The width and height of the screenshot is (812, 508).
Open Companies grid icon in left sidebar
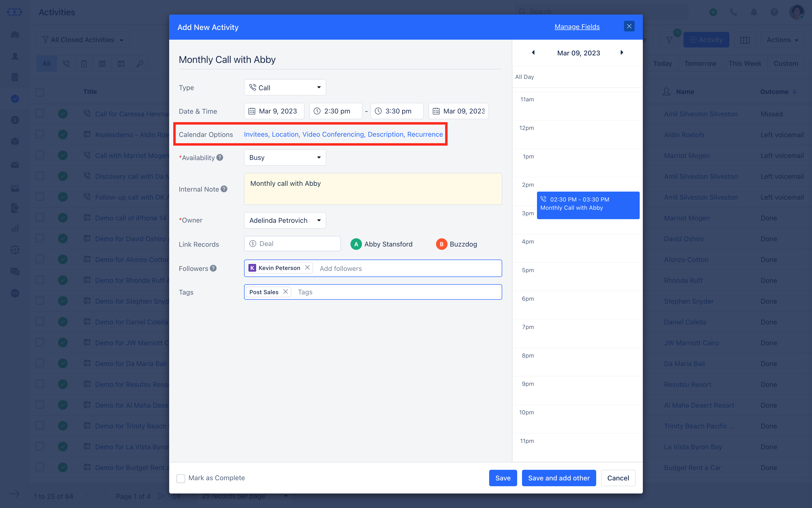pos(15,77)
